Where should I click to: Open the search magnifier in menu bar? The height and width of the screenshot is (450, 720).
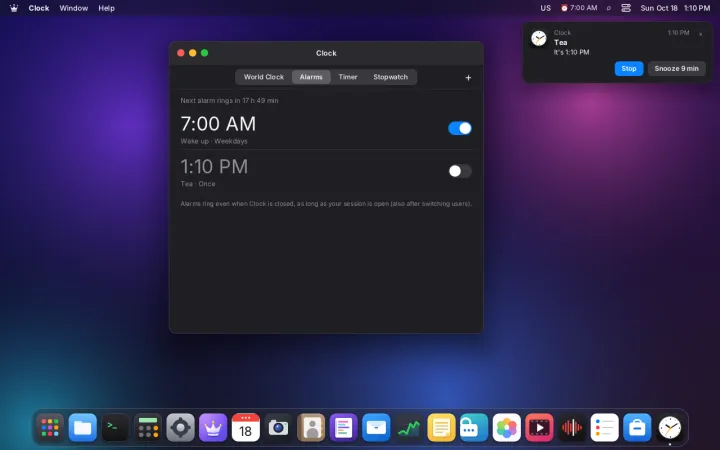[609, 8]
